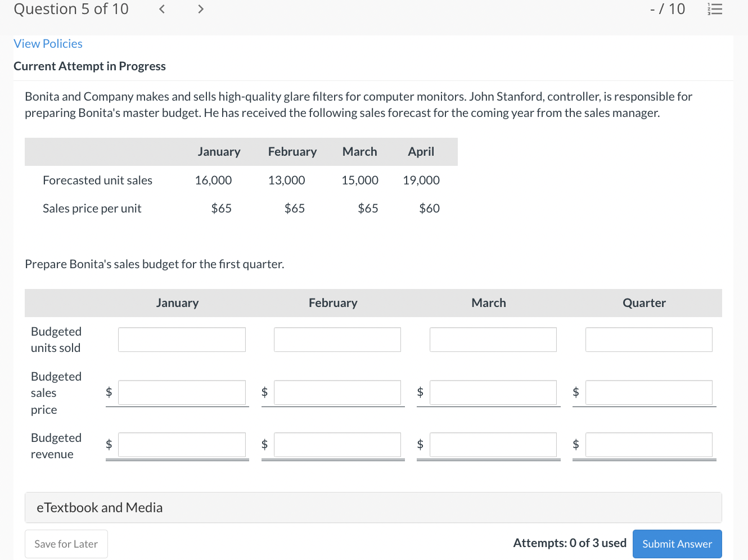Image resolution: width=748 pixels, height=560 pixels.
Task: Click January budgeted revenue field
Action: pos(182,445)
